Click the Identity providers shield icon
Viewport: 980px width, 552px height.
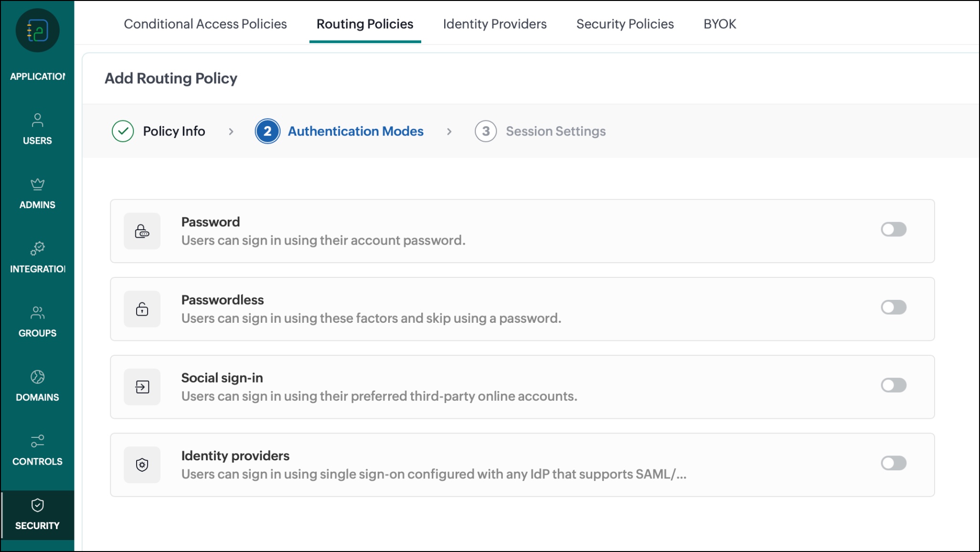pos(142,465)
